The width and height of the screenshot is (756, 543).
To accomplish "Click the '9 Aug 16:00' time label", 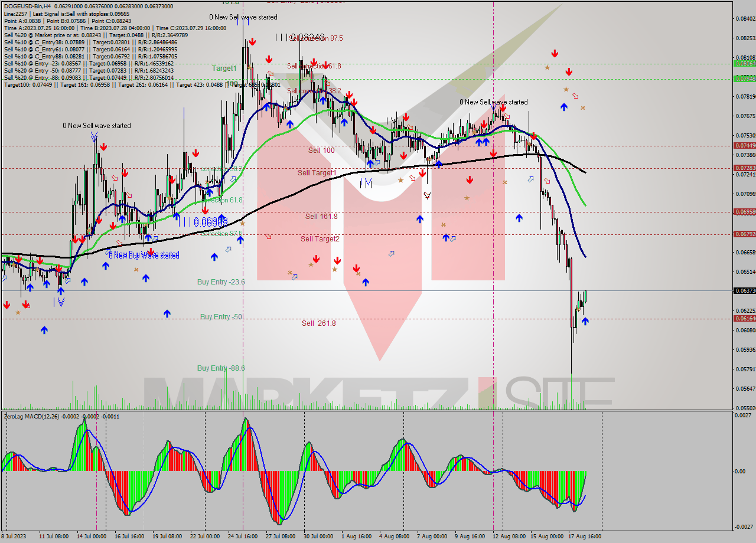I will [469, 537].
